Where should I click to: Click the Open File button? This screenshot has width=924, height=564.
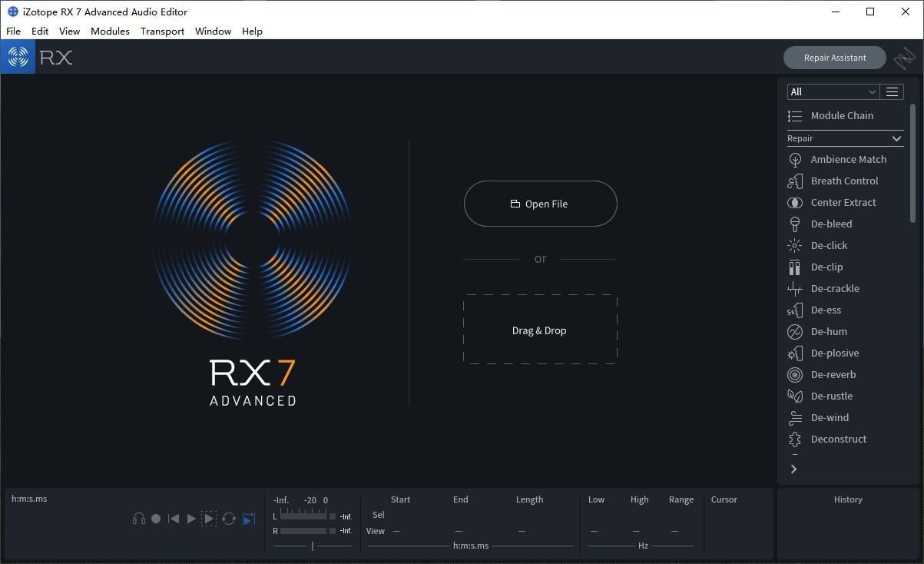540,204
